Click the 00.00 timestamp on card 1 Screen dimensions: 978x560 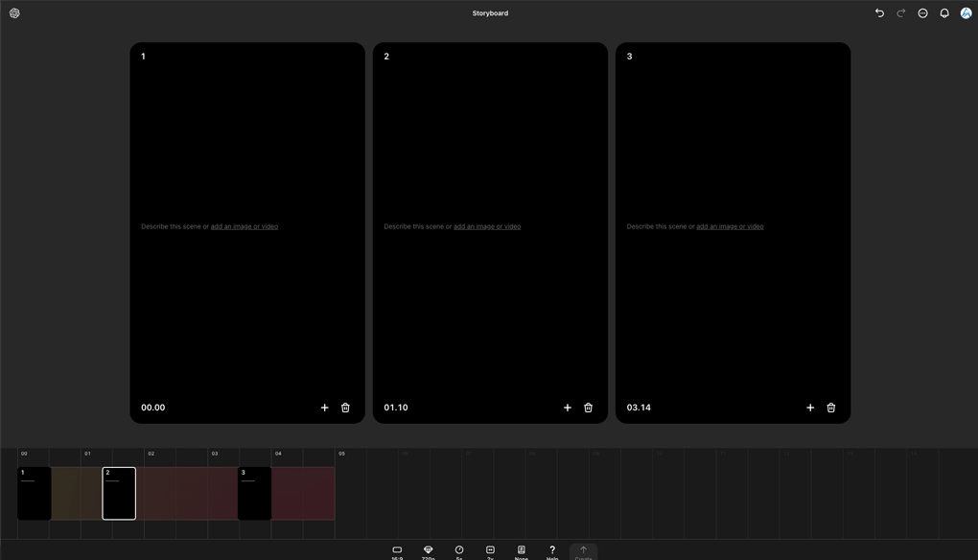click(x=152, y=408)
